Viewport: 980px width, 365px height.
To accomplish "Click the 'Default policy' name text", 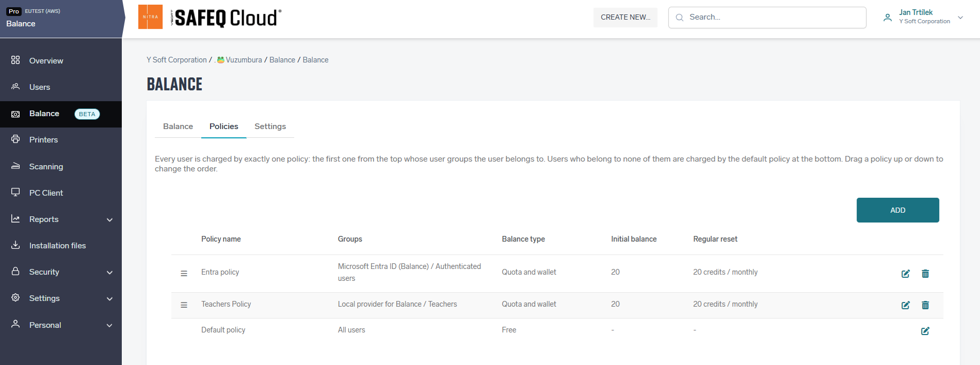I will click(223, 330).
